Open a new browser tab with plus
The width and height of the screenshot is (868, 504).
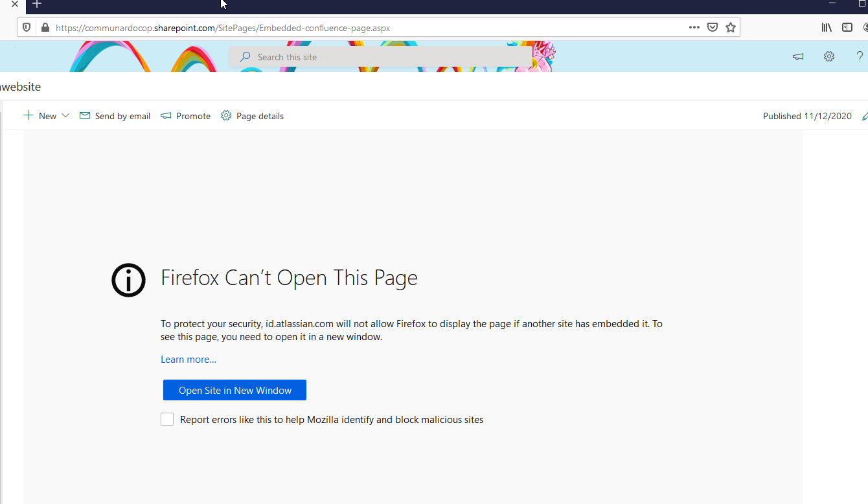(x=37, y=5)
